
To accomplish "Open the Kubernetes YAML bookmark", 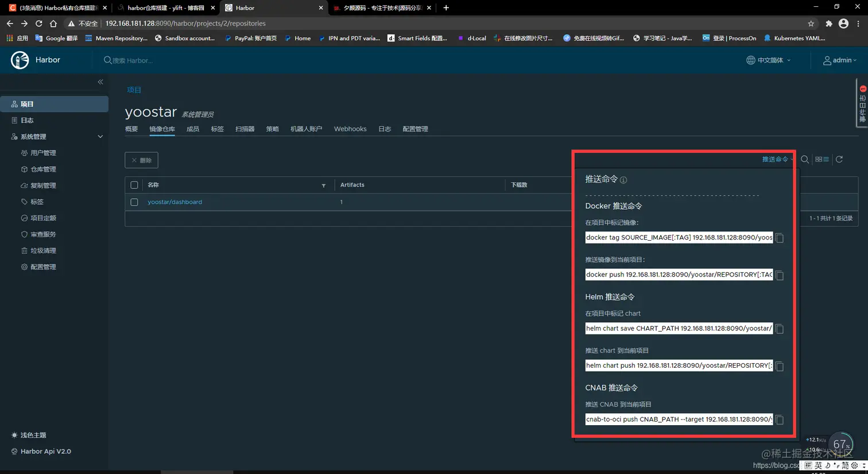I will (x=795, y=38).
